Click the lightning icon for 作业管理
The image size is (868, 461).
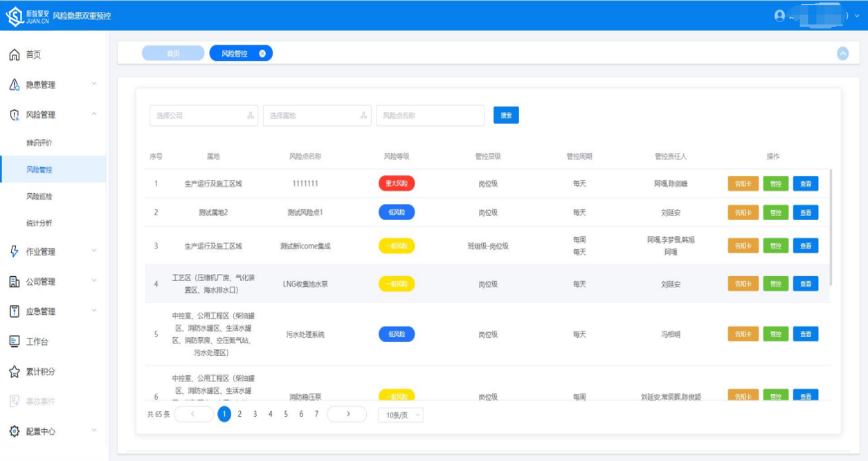[15, 251]
